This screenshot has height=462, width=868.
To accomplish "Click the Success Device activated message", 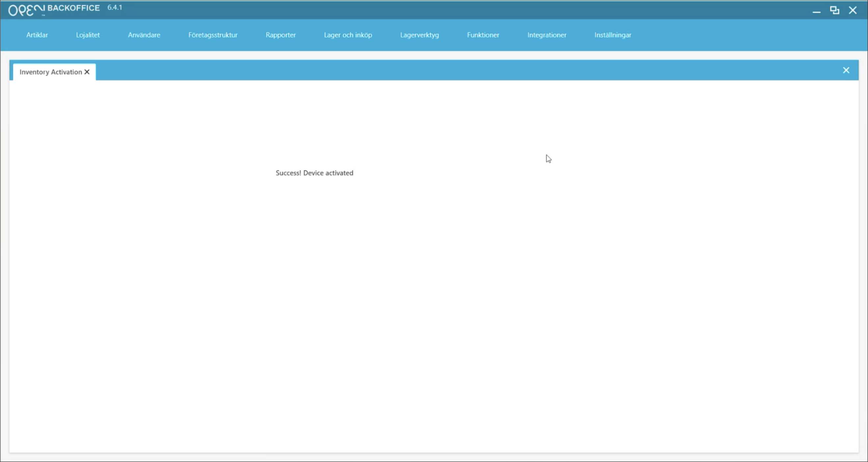I will point(314,173).
